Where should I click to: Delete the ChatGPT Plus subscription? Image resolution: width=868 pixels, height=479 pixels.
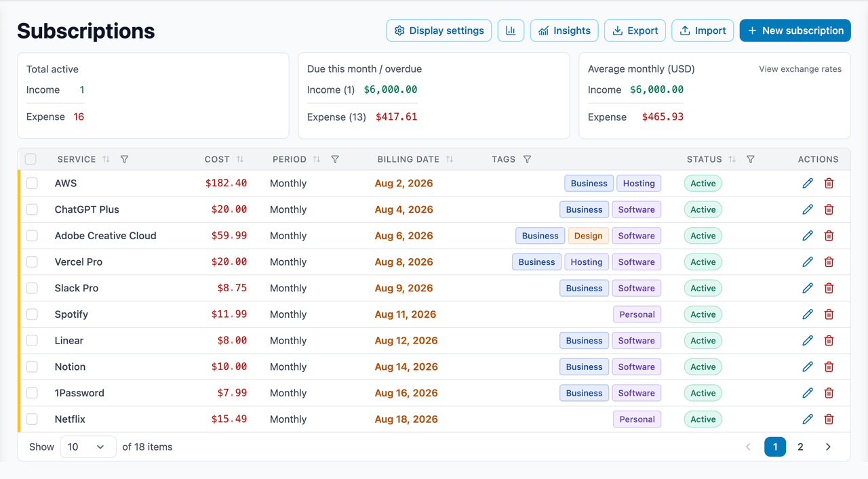(829, 209)
